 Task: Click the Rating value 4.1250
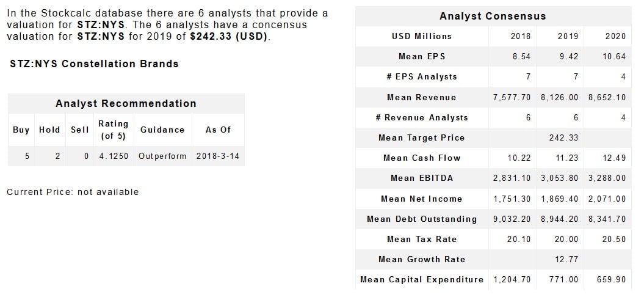tap(114, 156)
